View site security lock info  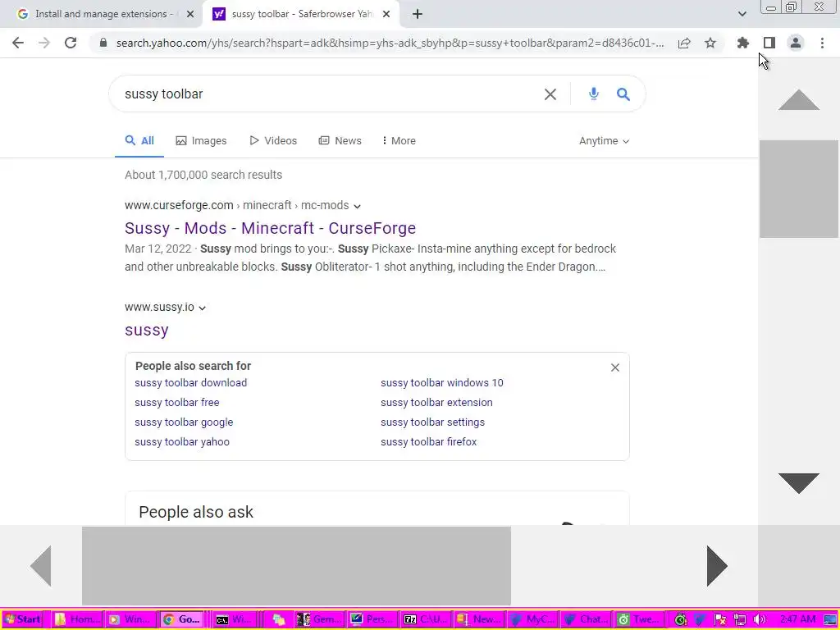click(103, 43)
